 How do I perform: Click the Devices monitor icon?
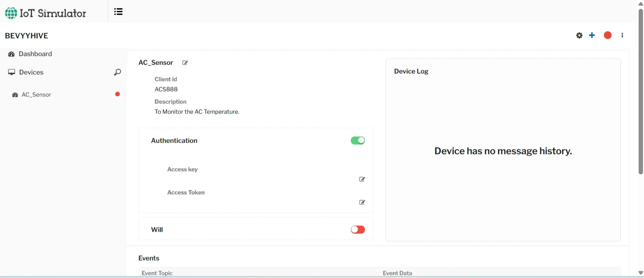(12, 72)
